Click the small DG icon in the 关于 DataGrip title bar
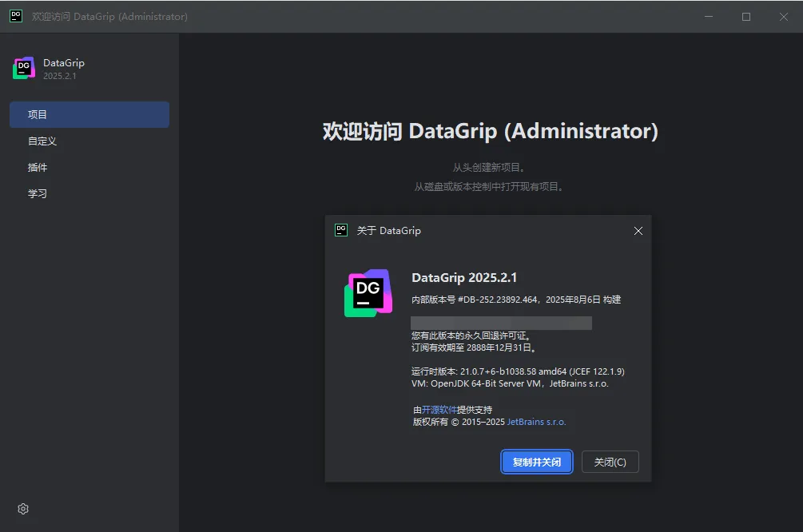 pyautogui.click(x=341, y=230)
